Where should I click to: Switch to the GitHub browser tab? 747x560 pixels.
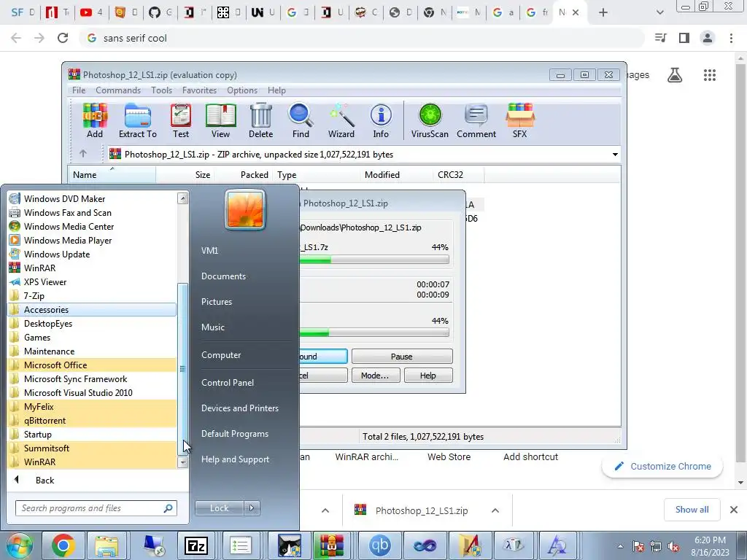pos(160,12)
